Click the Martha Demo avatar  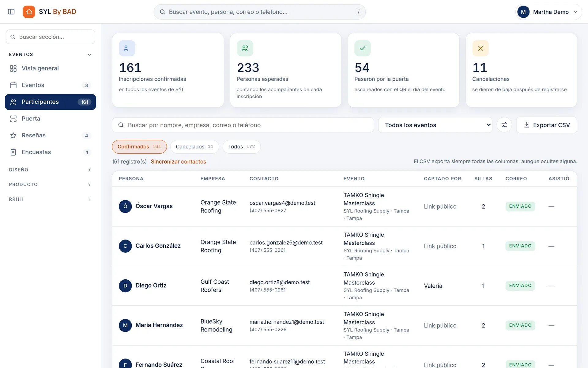coord(523,12)
